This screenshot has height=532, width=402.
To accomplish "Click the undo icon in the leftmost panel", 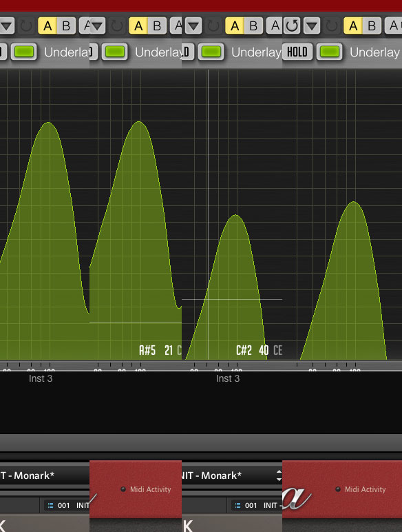I will click(26, 26).
